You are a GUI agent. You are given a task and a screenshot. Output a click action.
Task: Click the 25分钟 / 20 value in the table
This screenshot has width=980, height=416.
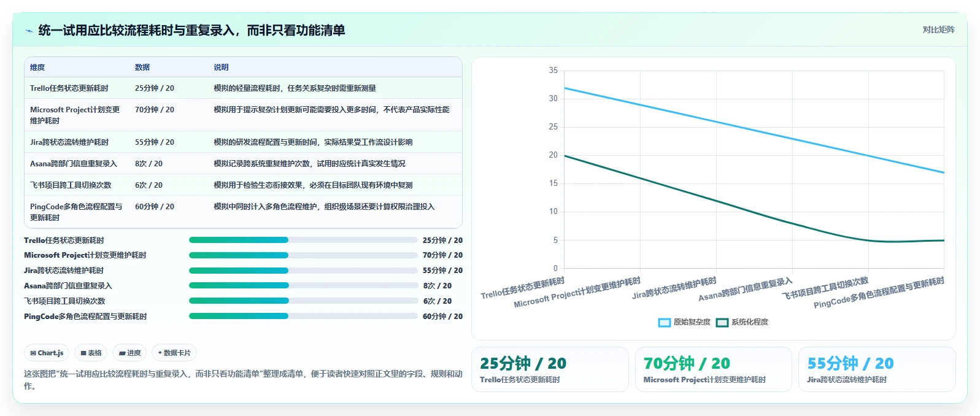[155, 88]
